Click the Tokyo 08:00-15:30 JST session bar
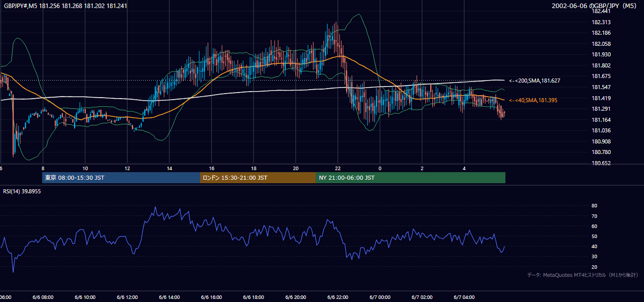This screenshot has height=302, width=644. point(121,178)
